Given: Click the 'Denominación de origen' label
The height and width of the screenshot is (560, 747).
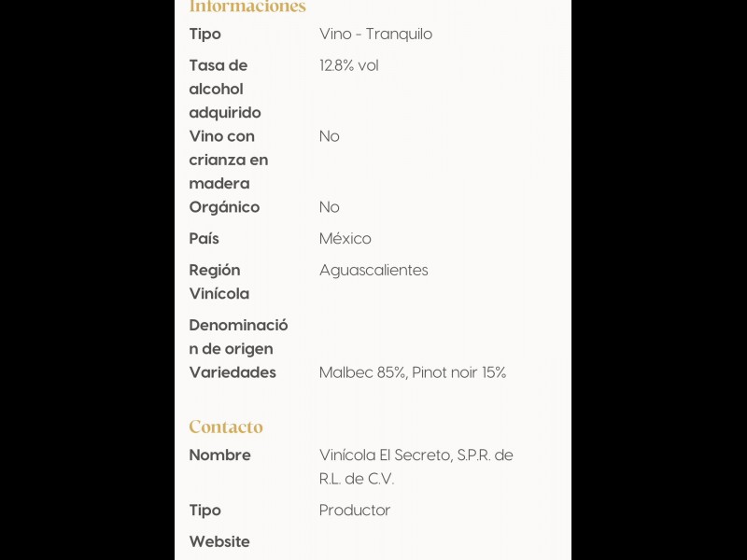Looking at the screenshot, I should [x=238, y=337].
